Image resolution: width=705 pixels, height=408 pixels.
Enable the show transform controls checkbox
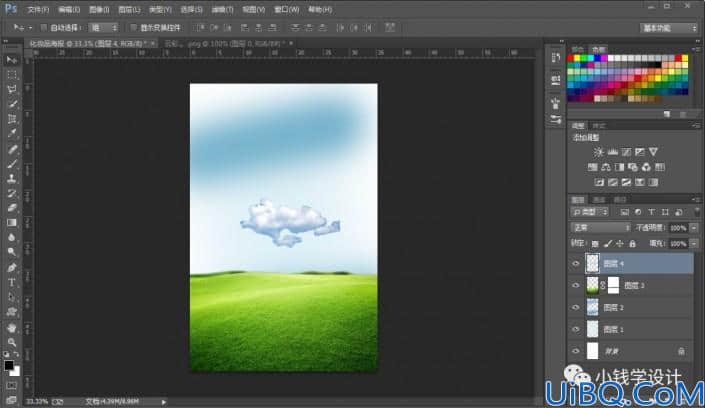[134, 27]
